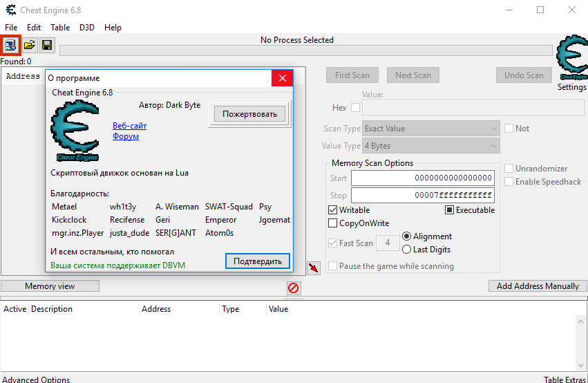Click the save floppy disk icon

[x=47, y=46]
